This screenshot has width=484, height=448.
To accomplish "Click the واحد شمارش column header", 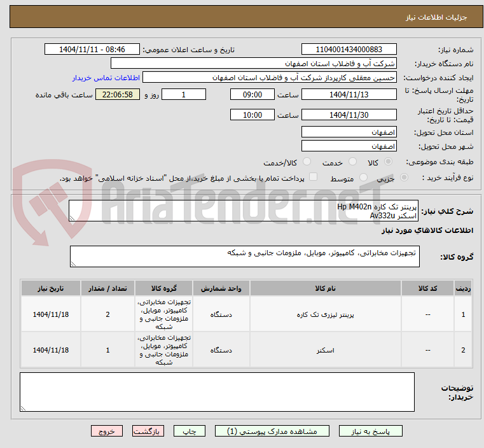I will pos(221,288).
